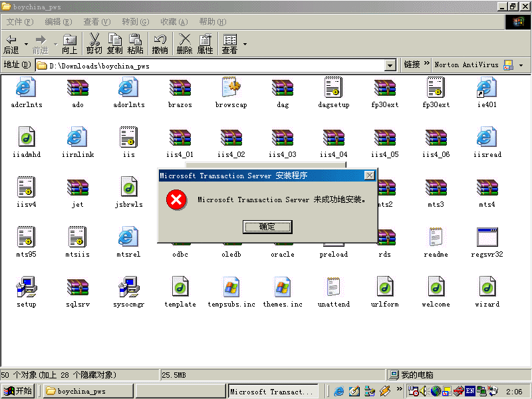Open the address bar dropdown list
Image resolution: width=532 pixels, height=399 pixels.
coord(390,65)
